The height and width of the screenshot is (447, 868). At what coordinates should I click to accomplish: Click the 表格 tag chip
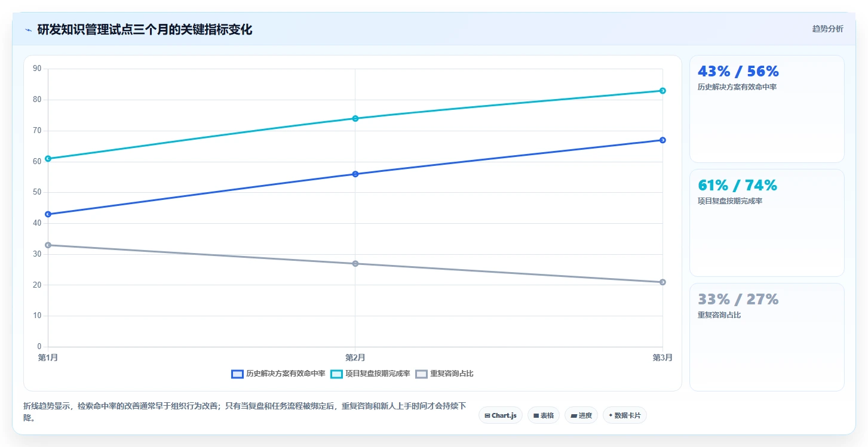(544, 415)
